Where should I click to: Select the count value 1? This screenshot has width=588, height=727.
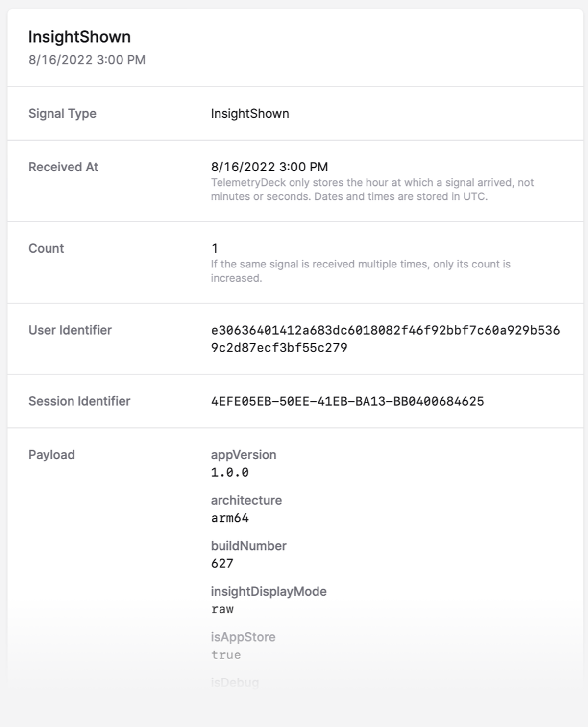[214, 248]
